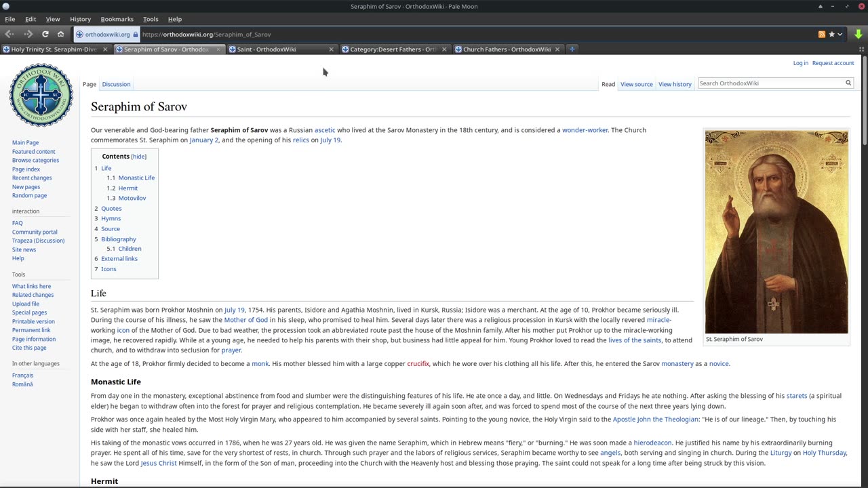Open the View menu

coord(53,19)
